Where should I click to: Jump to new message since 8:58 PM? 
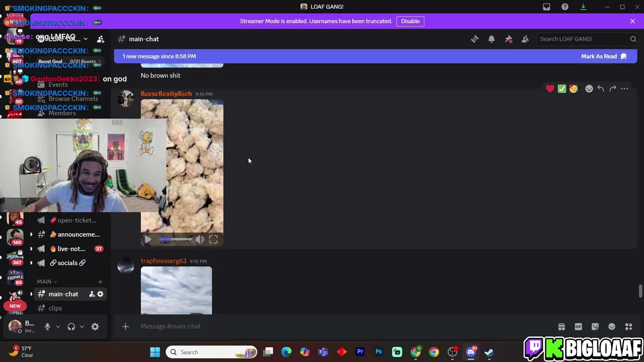(159, 56)
